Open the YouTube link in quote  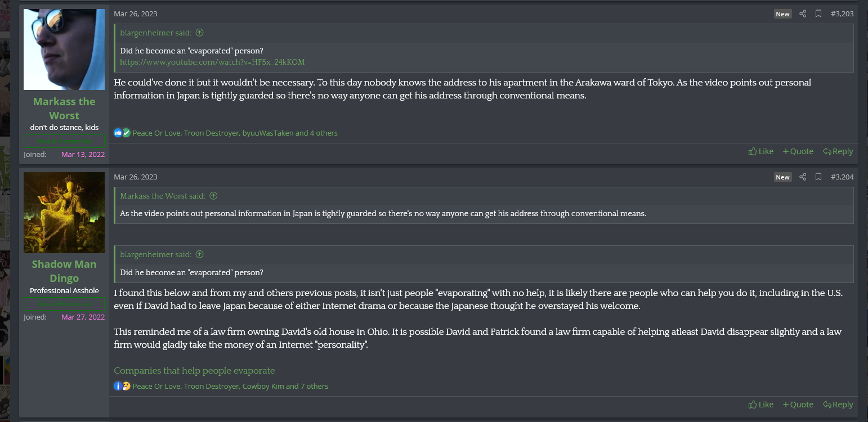(x=212, y=62)
